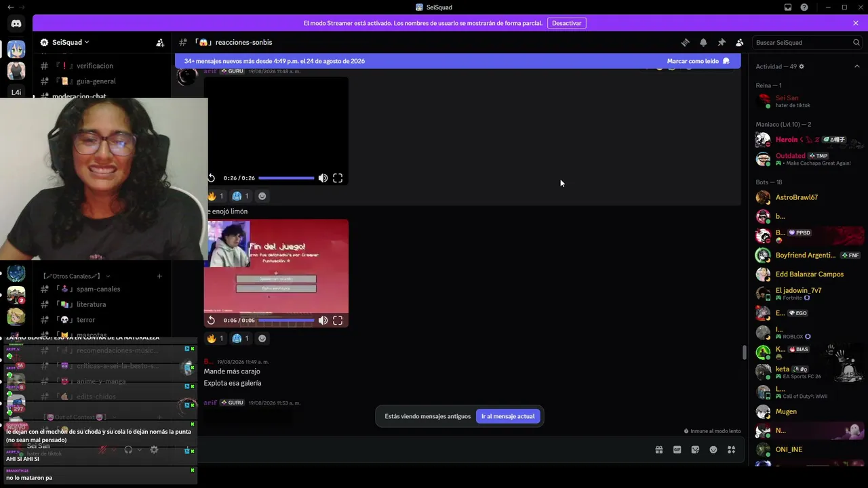Invite people to SeiSquad icon
Image resolution: width=868 pixels, height=488 pixels.
[x=160, y=42]
